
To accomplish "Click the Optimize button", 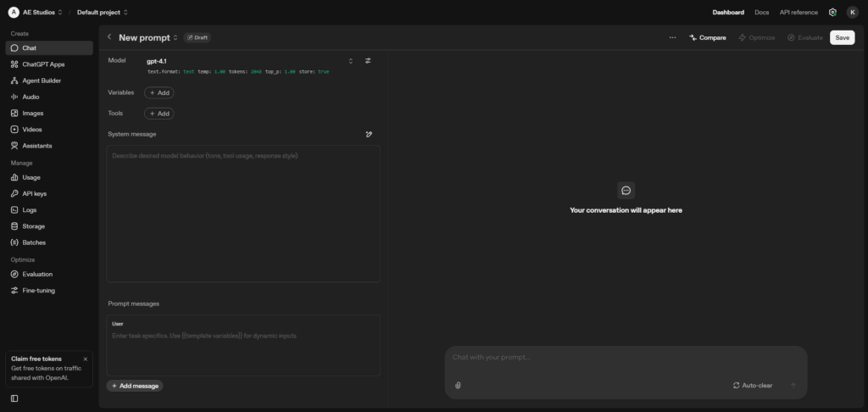I will pyautogui.click(x=757, y=37).
